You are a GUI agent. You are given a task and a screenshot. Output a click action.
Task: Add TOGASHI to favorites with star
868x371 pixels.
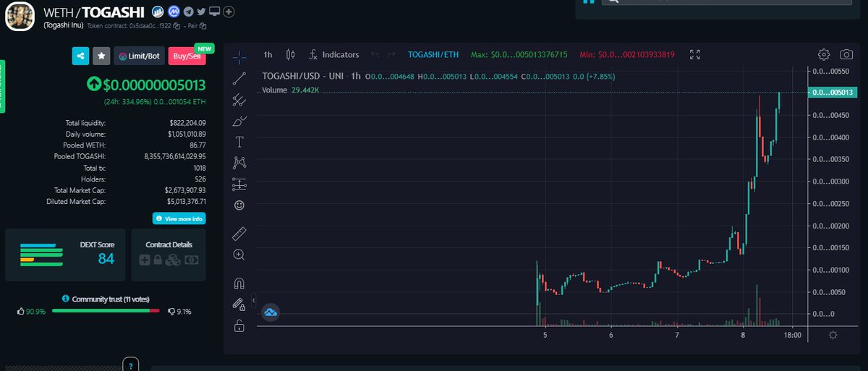pyautogui.click(x=101, y=56)
